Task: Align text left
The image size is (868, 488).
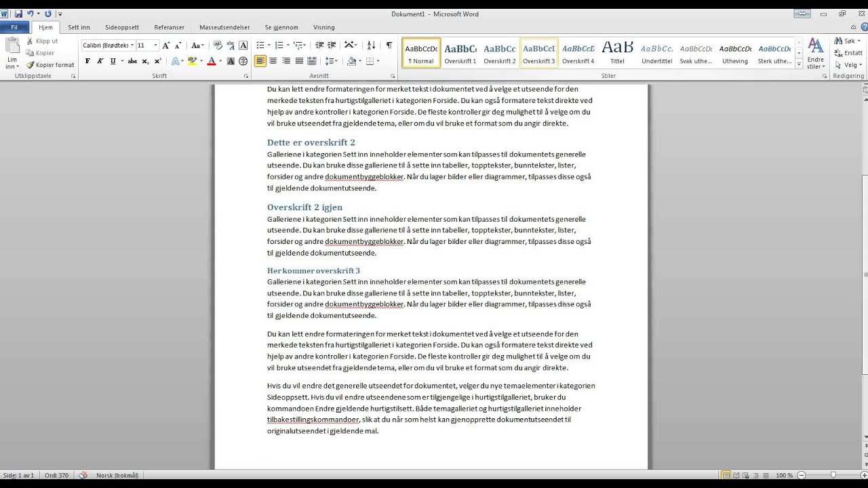Action: [x=260, y=61]
